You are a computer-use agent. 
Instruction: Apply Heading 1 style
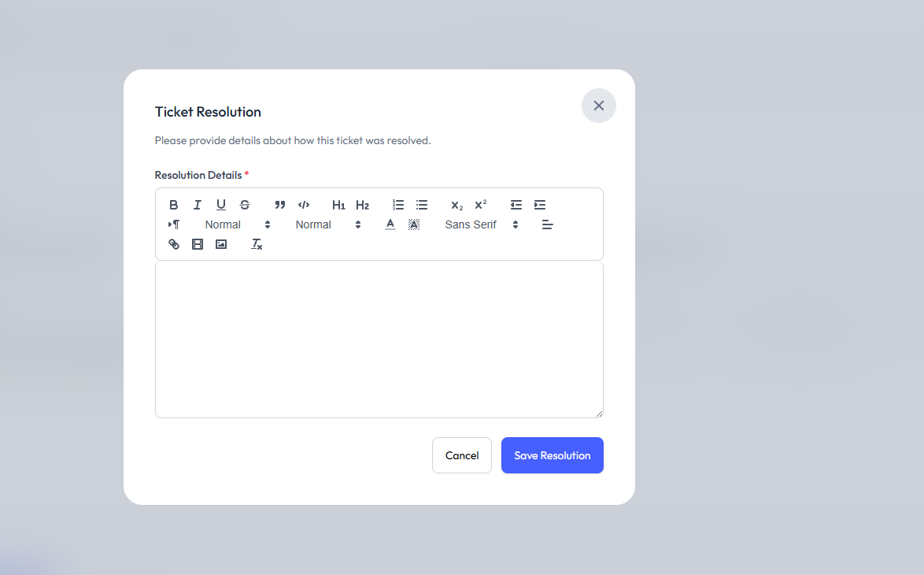coord(338,205)
